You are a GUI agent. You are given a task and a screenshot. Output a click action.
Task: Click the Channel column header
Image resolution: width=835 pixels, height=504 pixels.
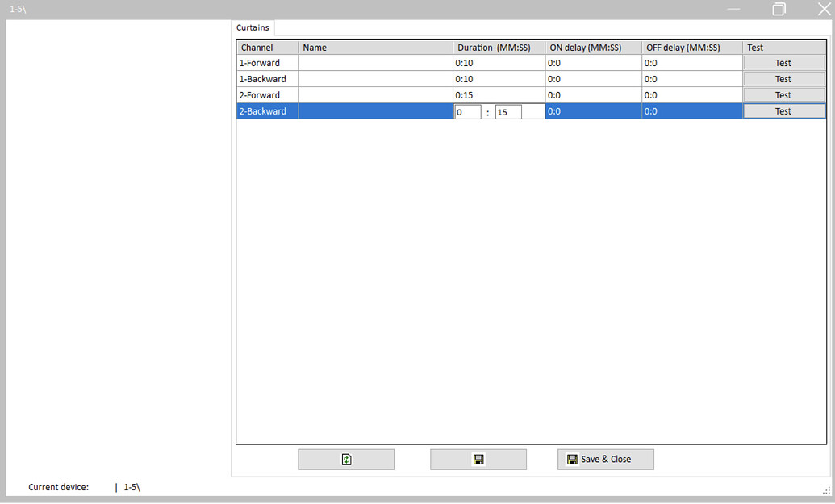tap(267, 48)
